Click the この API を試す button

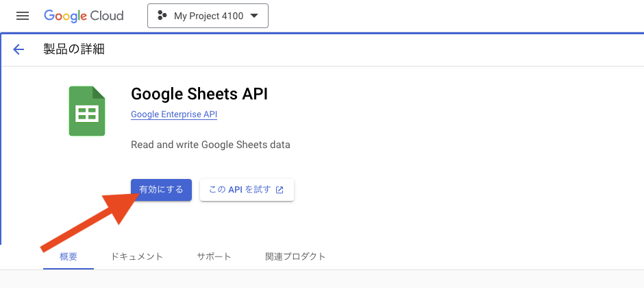[247, 190]
